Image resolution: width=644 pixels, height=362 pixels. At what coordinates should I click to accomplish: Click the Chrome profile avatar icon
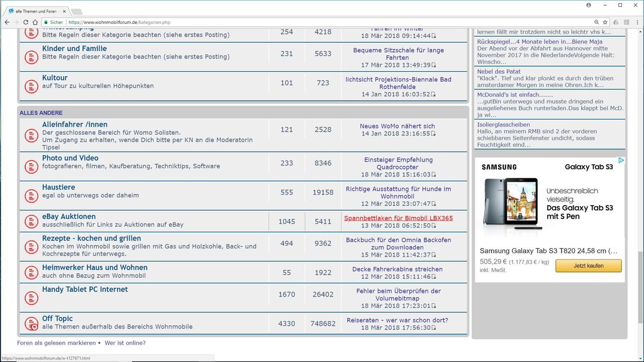[589, 5]
